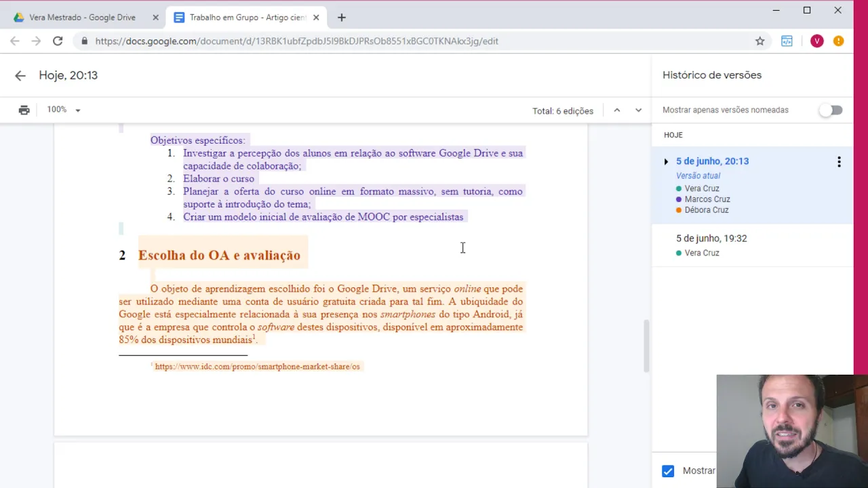Viewport: 868px width, 488px height.
Task: Close the Trabalho em Grupo tab
Action: 316,18
